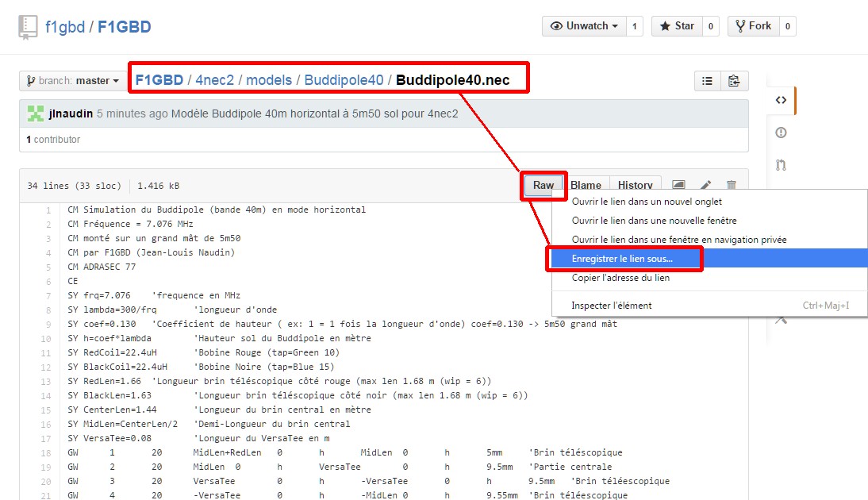Viewport: 868px width, 500px height.
Task: Click line number 7
Action: coord(48,296)
